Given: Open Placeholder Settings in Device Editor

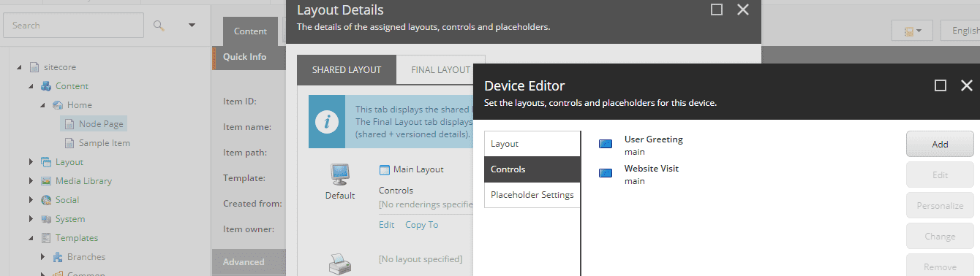Looking at the screenshot, I should (532, 195).
